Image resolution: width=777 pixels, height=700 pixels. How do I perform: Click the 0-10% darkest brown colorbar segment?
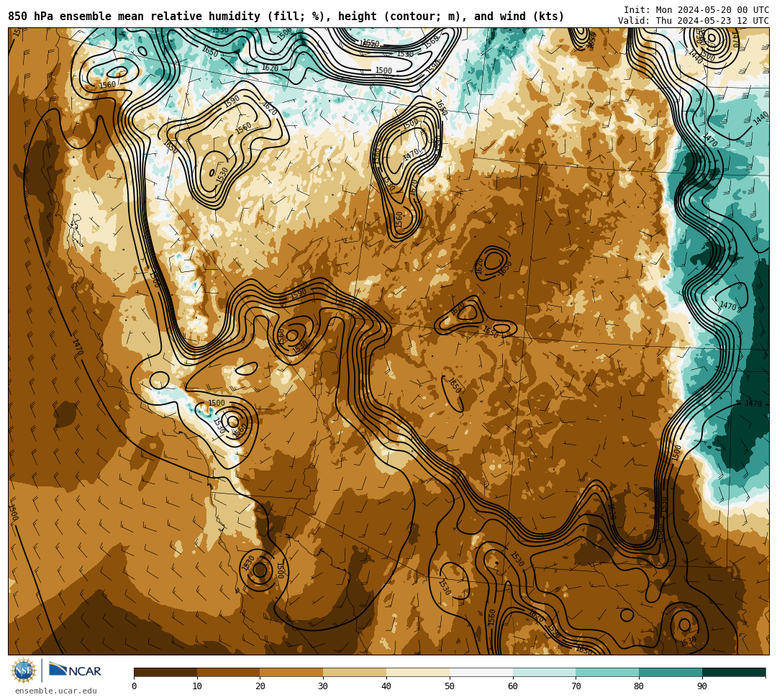coord(165,672)
